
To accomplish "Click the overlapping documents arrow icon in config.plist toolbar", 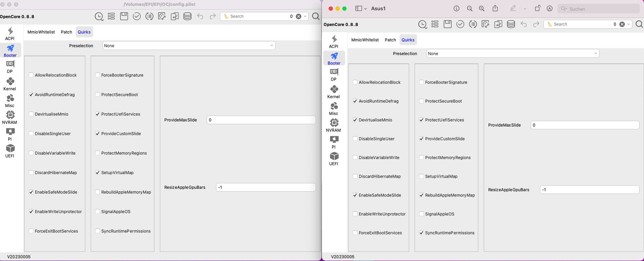I will (x=175, y=16).
